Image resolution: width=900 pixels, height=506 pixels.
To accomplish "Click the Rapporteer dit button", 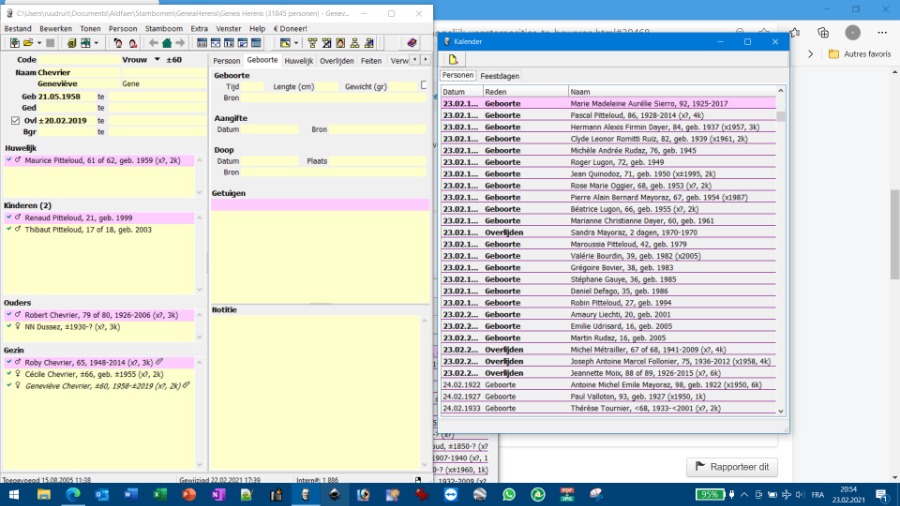I will click(x=731, y=467).
